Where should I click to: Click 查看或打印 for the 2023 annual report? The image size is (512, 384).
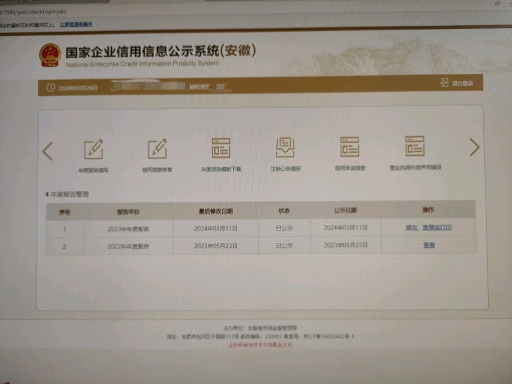coord(437,227)
